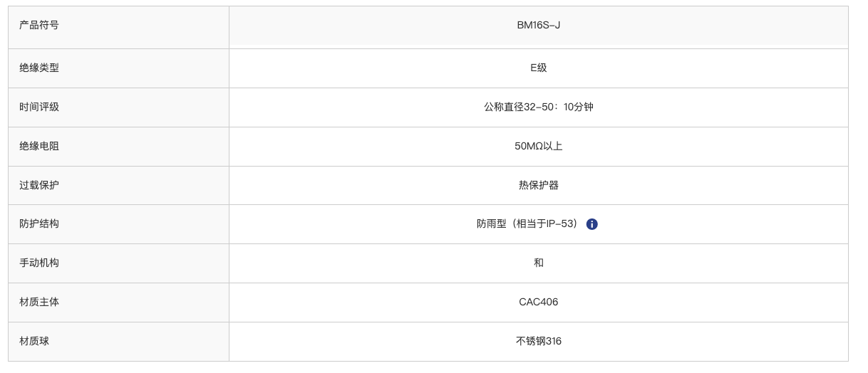Select the 过载保护 label cell
The width and height of the screenshot is (868, 373).
pyautogui.click(x=118, y=185)
